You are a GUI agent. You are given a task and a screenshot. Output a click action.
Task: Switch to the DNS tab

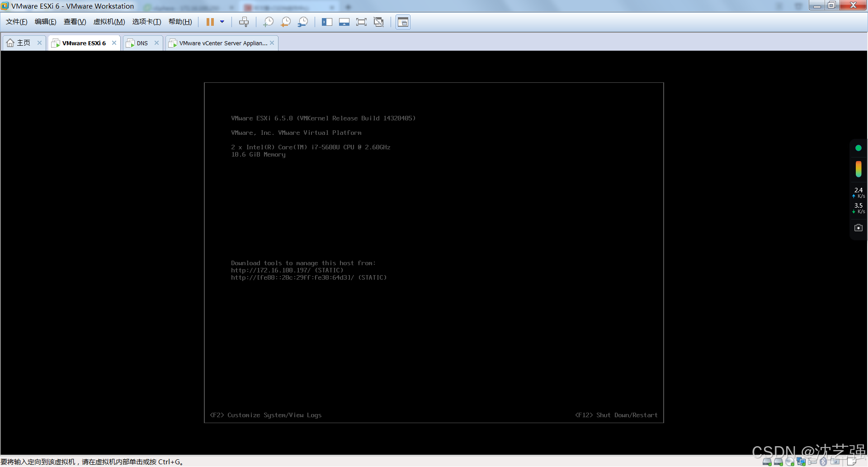click(x=142, y=43)
